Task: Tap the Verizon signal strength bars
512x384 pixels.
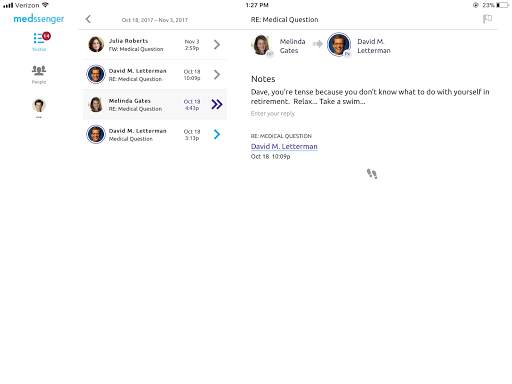Action: [8, 5]
